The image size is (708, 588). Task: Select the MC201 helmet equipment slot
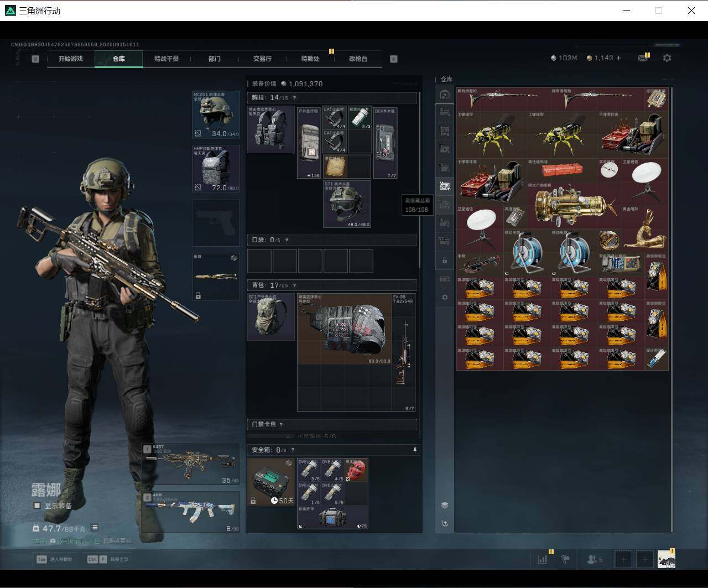click(x=216, y=115)
